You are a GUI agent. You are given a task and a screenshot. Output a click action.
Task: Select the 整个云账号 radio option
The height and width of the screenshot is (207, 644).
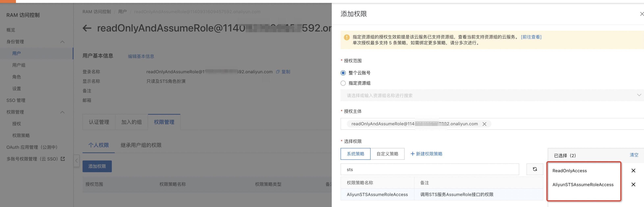pos(343,73)
